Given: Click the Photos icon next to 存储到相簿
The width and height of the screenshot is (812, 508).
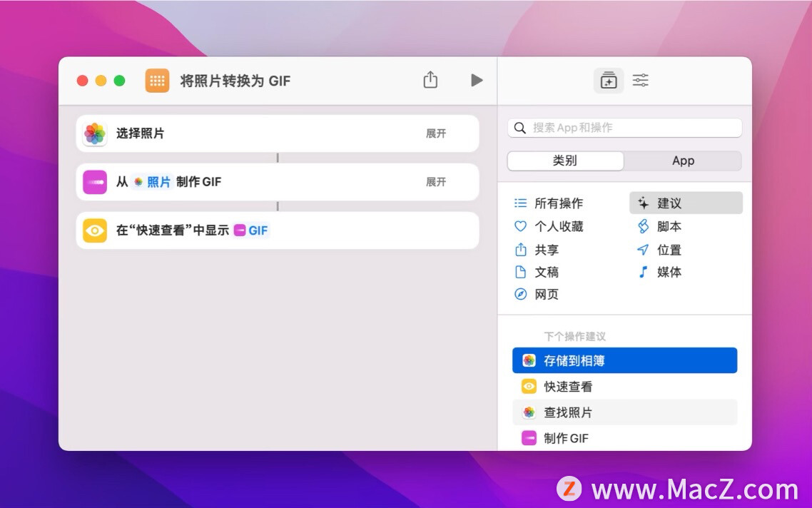Looking at the screenshot, I should [x=529, y=360].
